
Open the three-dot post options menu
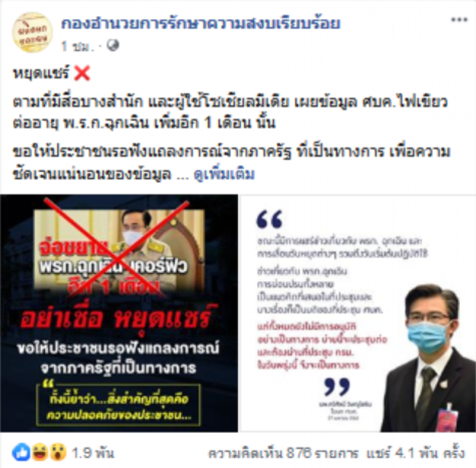click(x=459, y=20)
